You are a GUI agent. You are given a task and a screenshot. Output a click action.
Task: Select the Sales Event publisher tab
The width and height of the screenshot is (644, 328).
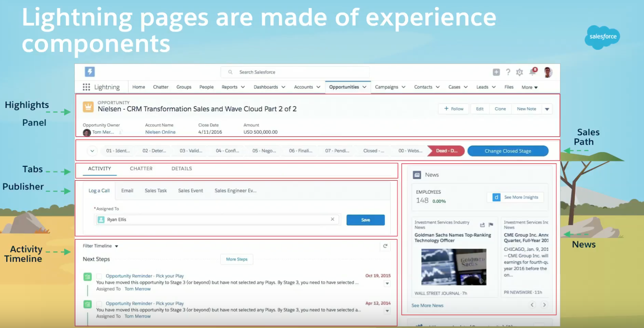[x=191, y=191]
